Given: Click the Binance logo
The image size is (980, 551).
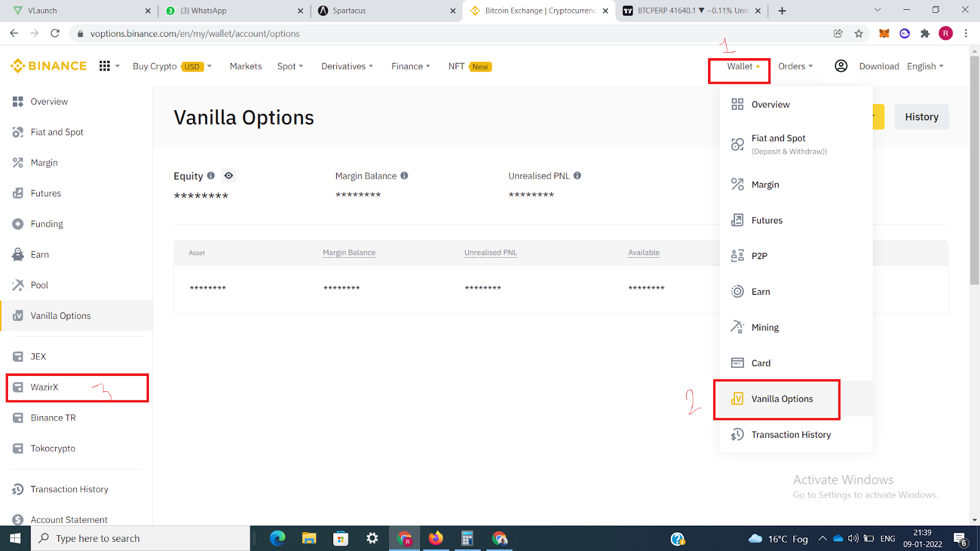Looking at the screenshot, I should pos(48,66).
